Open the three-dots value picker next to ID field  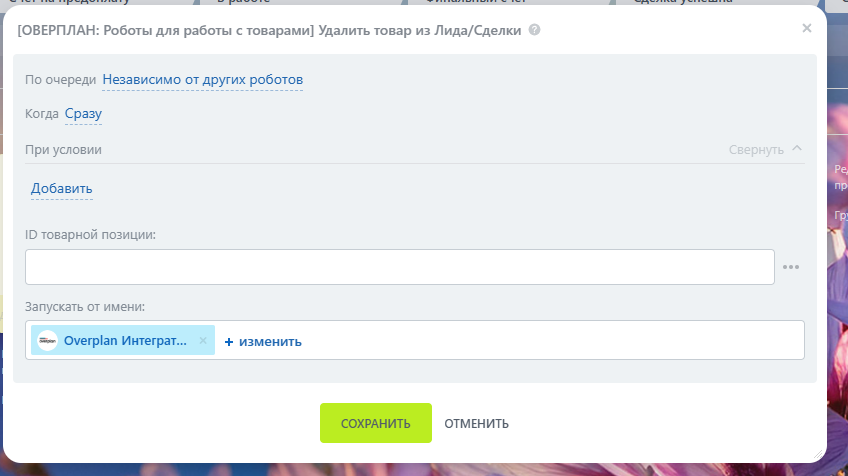[x=791, y=267]
